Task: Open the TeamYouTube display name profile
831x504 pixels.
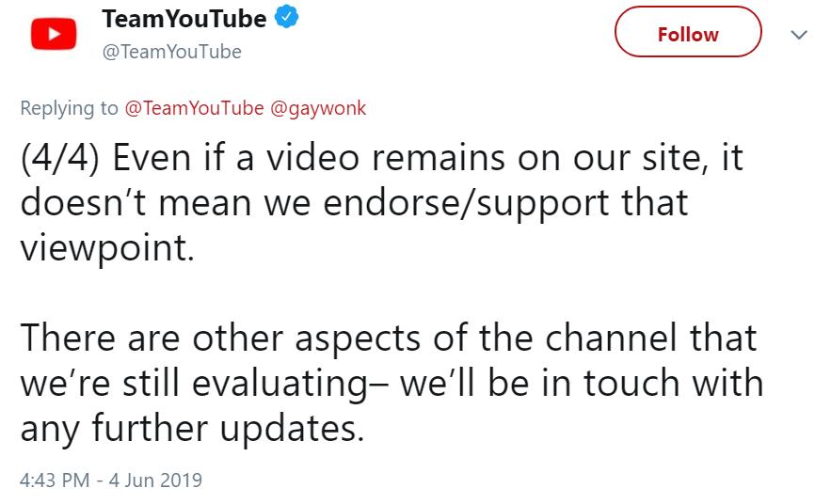Action: point(184,19)
